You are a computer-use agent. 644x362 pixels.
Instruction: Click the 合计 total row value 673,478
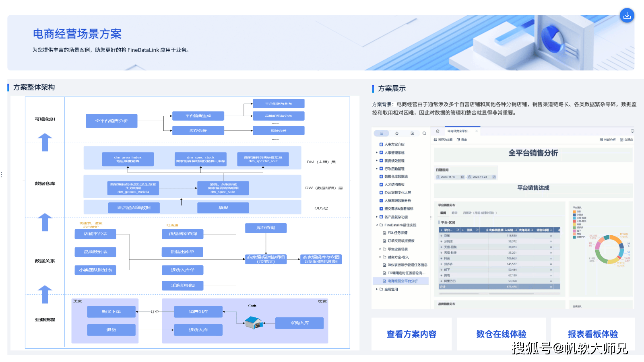click(512, 287)
